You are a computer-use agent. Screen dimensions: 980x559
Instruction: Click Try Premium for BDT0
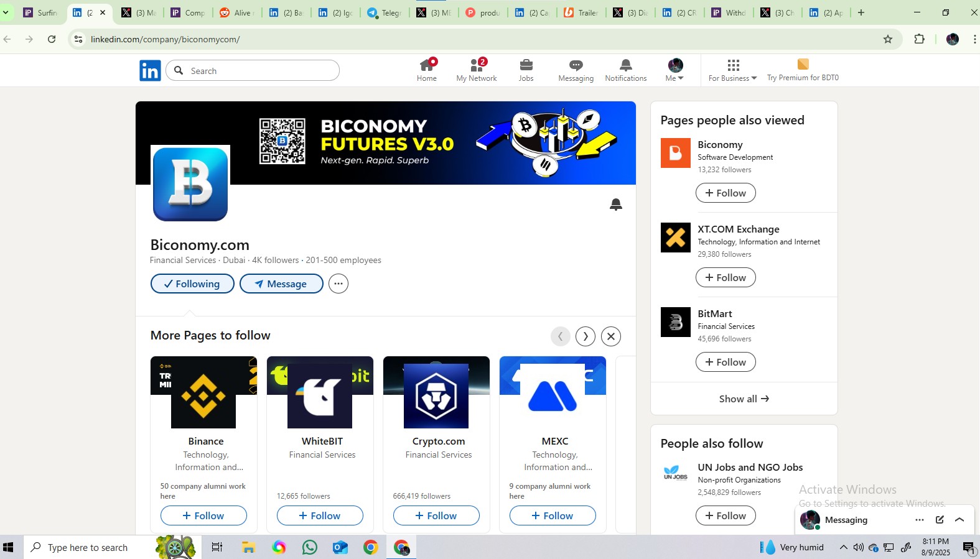click(x=803, y=70)
